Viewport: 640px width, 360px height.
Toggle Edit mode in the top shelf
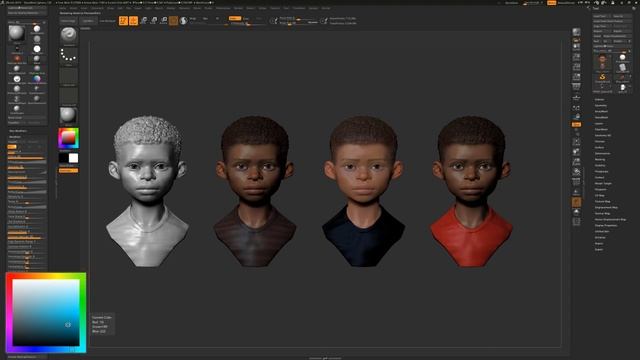(x=123, y=20)
